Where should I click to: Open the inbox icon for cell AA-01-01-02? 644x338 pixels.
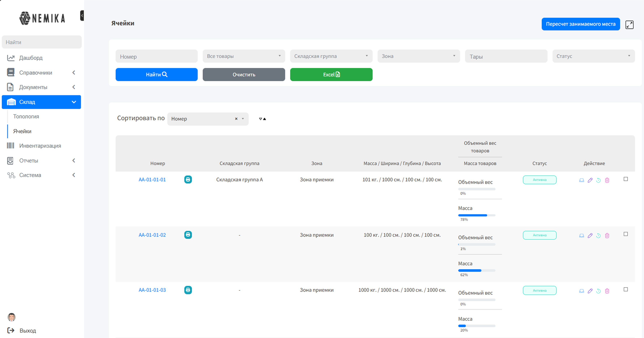point(581,236)
